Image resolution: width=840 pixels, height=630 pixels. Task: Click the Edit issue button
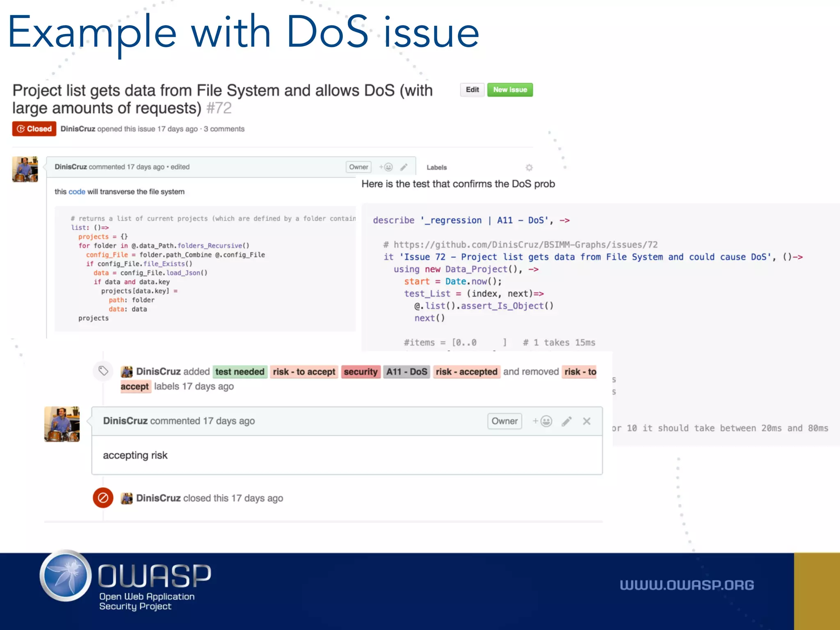(x=472, y=90)
